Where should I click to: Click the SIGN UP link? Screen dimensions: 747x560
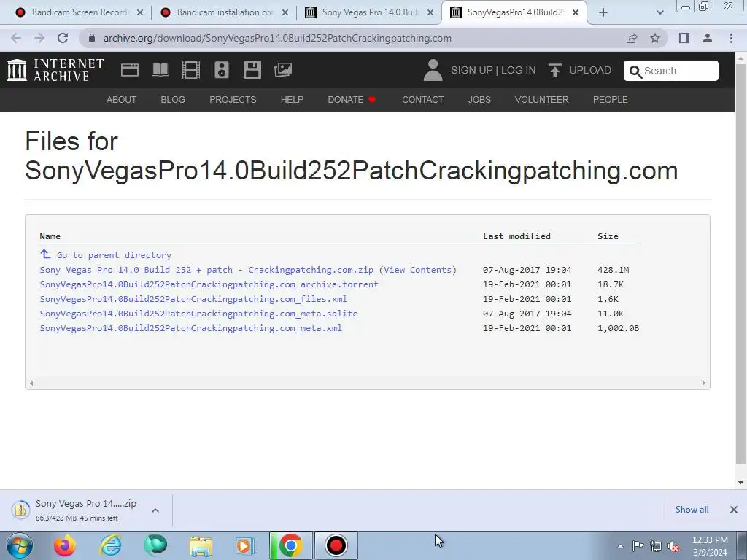pyautogui.click(x=472, y=70)
